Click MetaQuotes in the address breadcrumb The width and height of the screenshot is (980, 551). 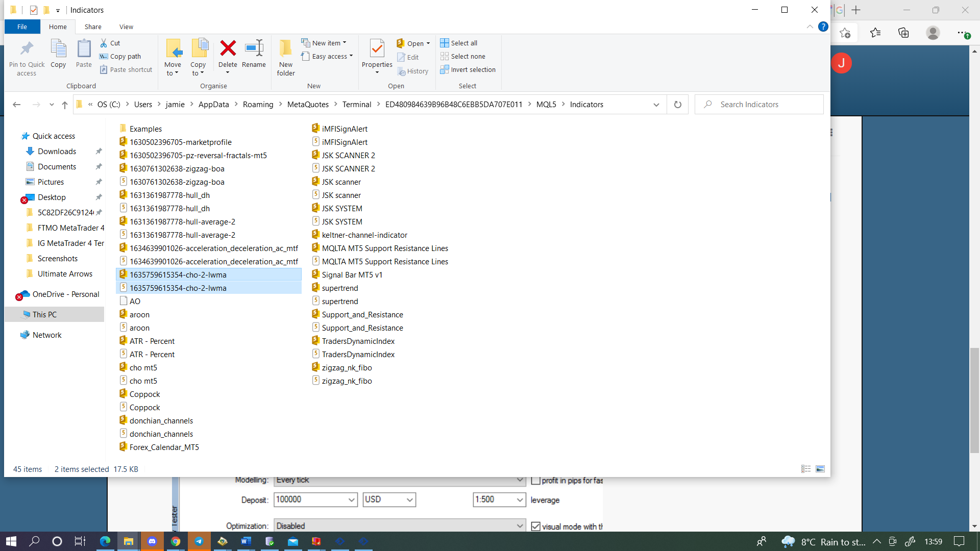pos(308,105)
